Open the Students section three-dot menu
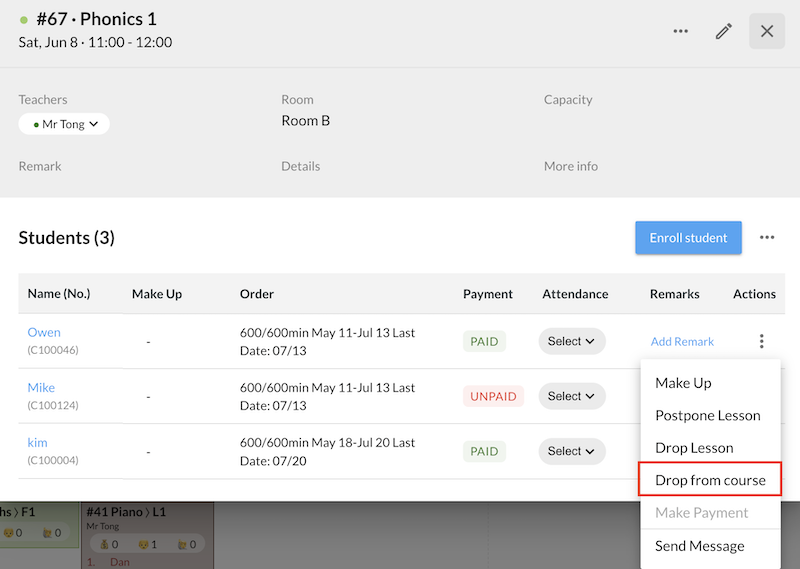The width and height of the screenshot is (800, 569). (x=767, y=238)
